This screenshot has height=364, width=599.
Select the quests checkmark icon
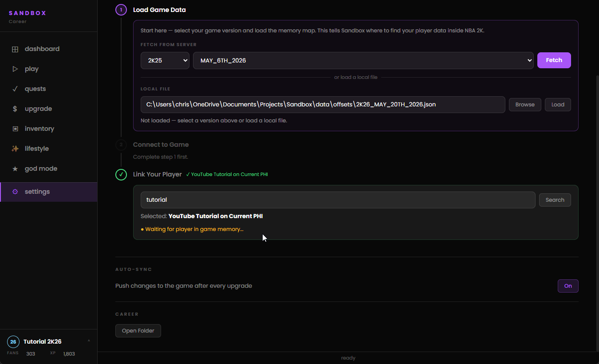coord(15,89)
